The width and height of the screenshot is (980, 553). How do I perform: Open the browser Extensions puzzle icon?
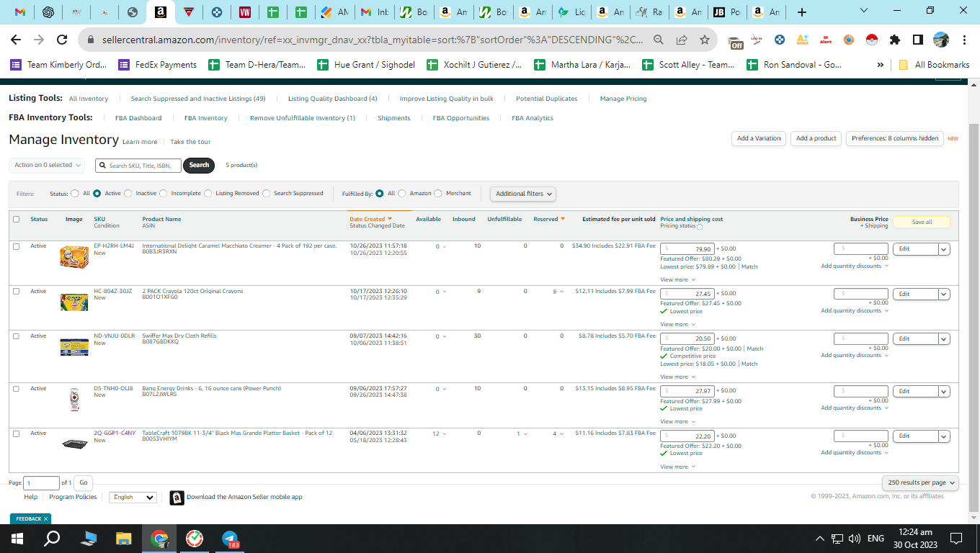tap(895, 40)
